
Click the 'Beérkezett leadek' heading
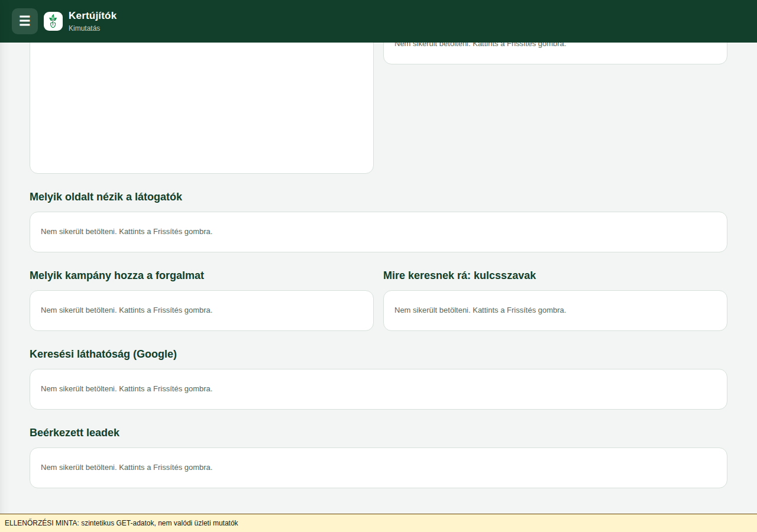point(75,433)
